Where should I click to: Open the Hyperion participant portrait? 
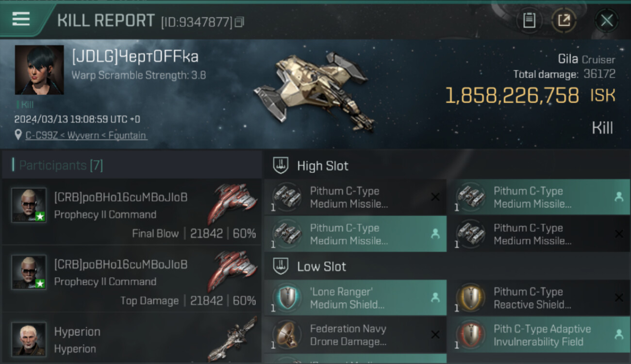click(29, 339)
